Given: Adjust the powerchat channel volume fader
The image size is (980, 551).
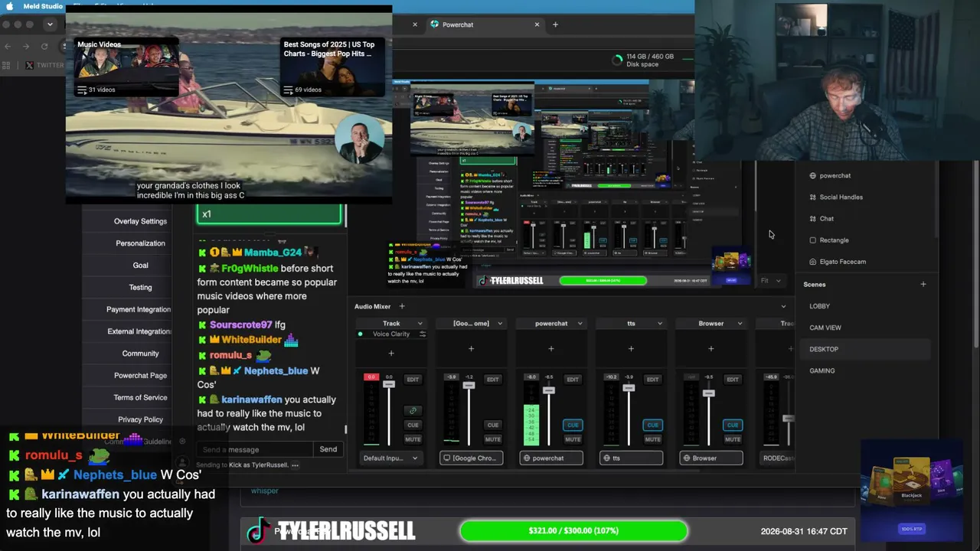Looking at the screenshot, I should (x=549, y=391).
